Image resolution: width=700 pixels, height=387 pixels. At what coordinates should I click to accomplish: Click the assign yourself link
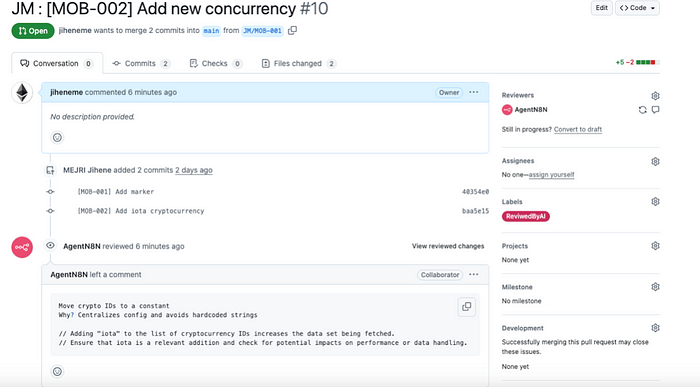click(x=551, y=175)
